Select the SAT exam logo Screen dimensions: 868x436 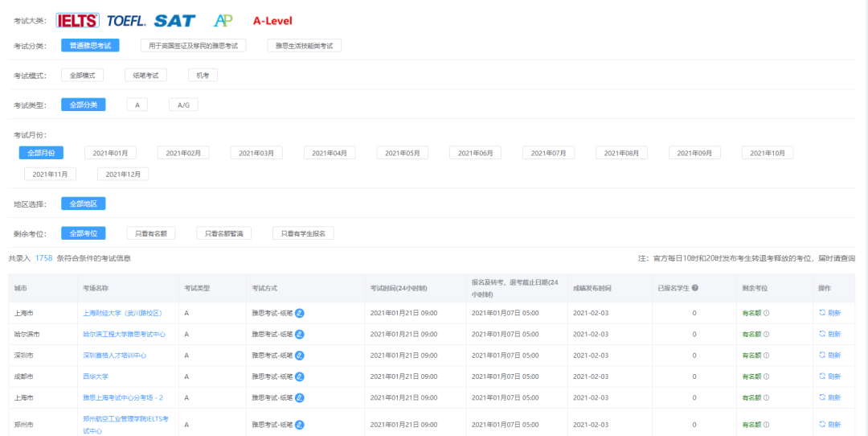(x=174, y=20)
